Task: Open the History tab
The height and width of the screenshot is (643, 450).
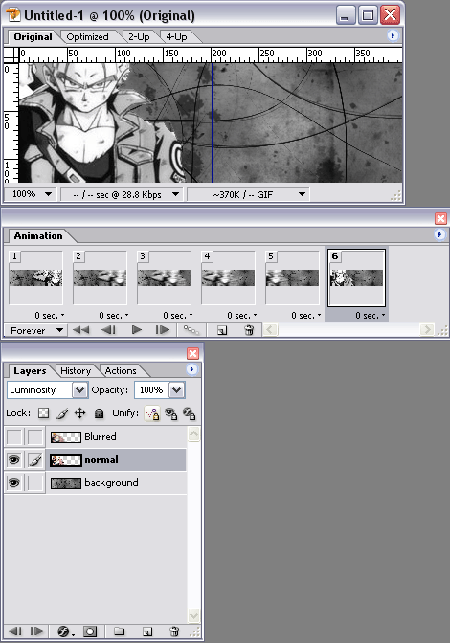Action: (x=75, y=371)
